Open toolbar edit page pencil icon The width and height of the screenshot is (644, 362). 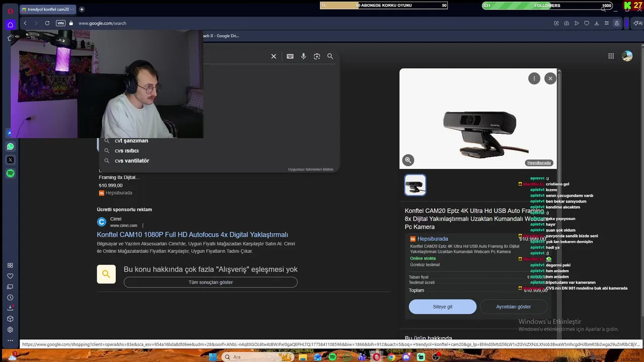[x=556, y=23]
